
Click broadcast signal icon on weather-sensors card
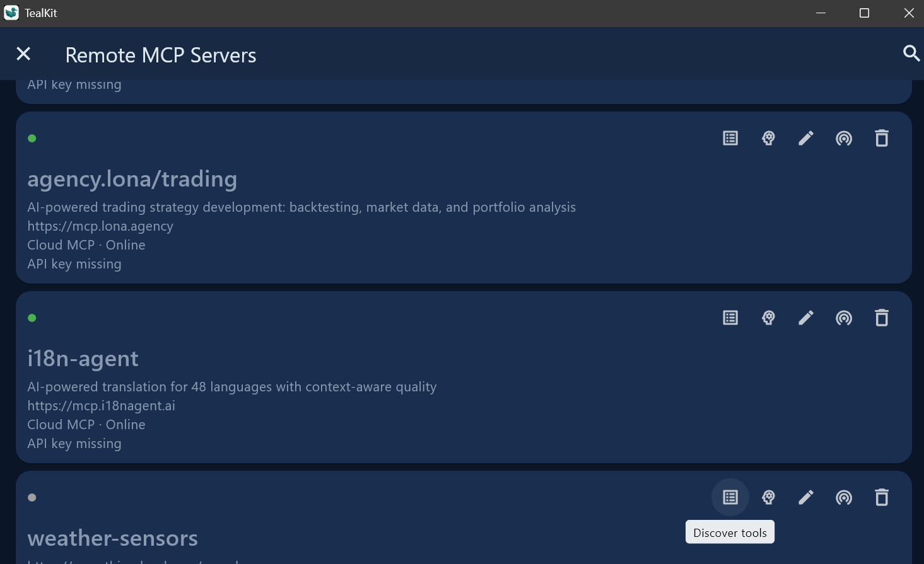pyautogui.click(x=844, y=497)
